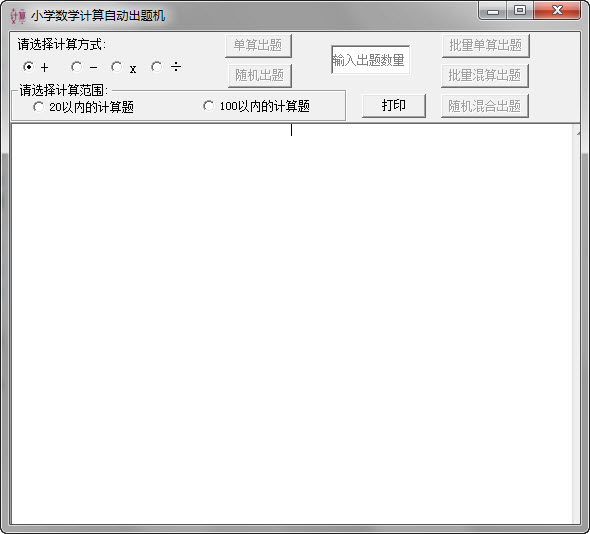
Task: Click the 批量混算出题 button
Action: [x=485, y=75]
